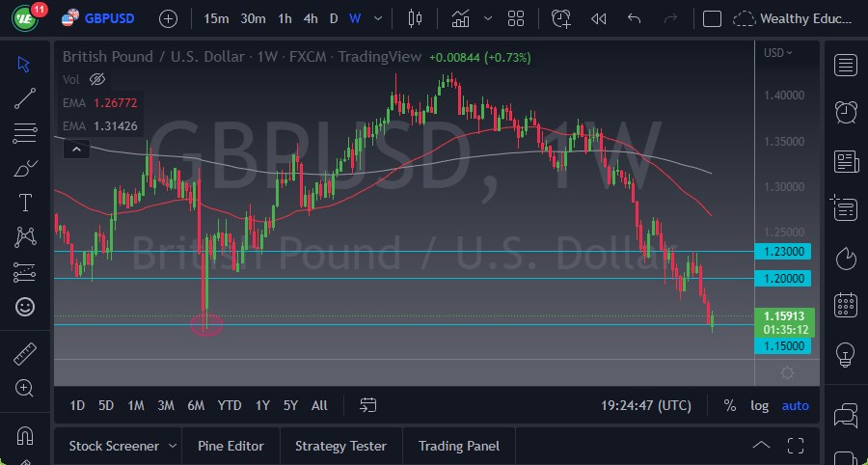Toggle log scale on price axis
Screen dimensions: 868x465
[x=760, y=405]
